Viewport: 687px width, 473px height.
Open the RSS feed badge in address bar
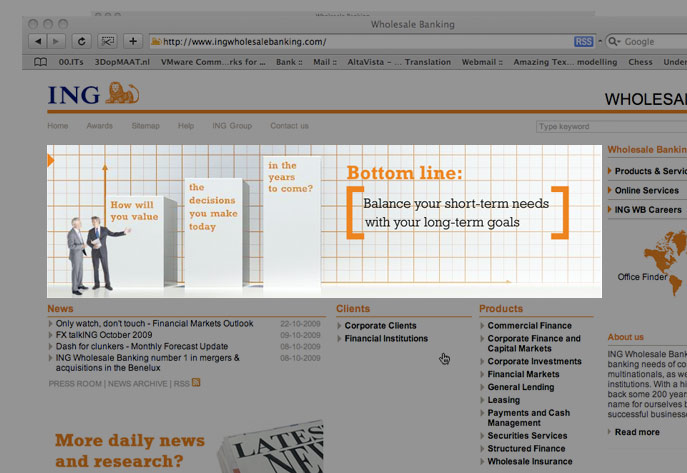point(583,42)
